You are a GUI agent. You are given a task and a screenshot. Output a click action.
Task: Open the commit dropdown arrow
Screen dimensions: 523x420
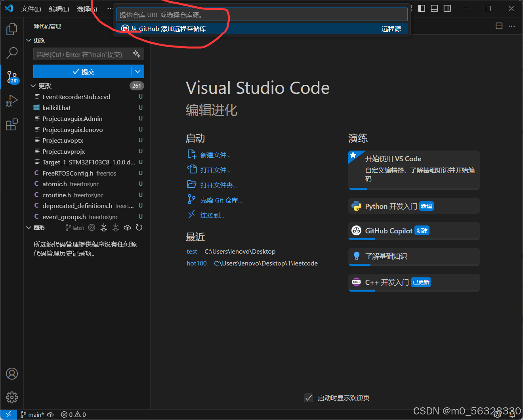click(137, 71)
